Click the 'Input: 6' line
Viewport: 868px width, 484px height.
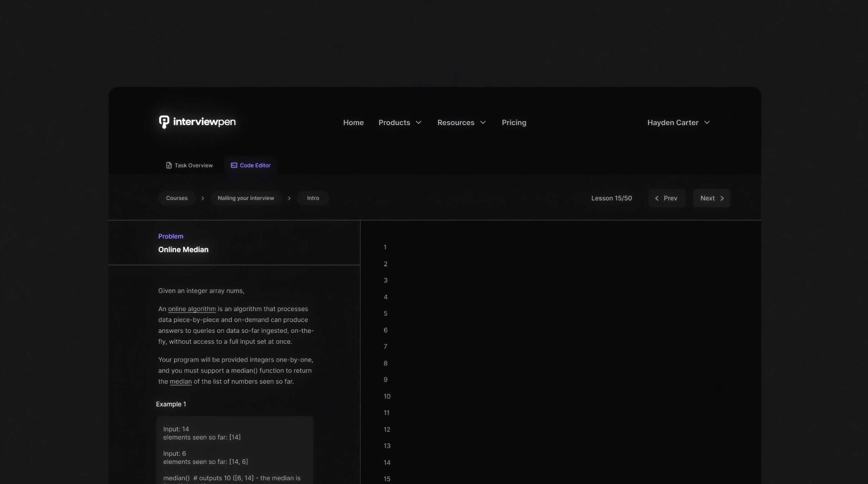click(175, 454)
